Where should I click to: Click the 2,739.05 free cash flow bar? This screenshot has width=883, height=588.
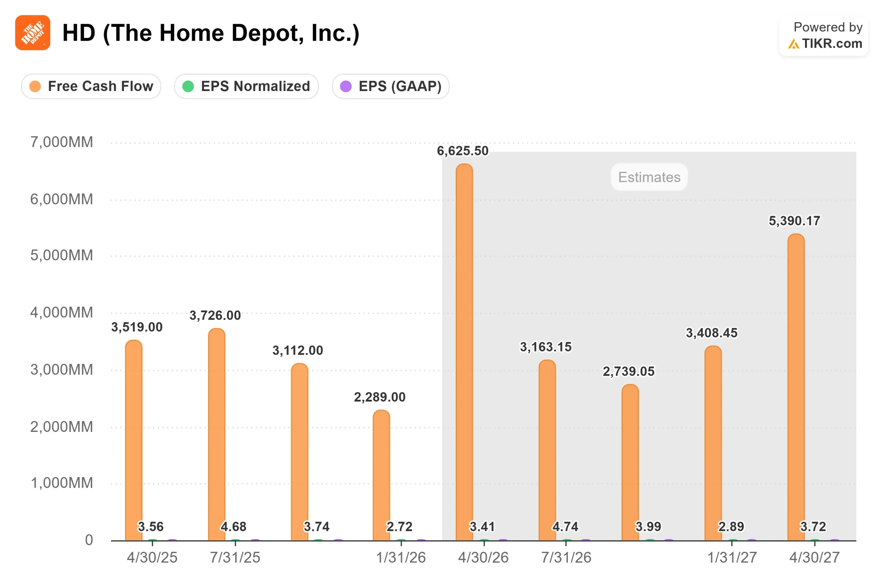(x=630, y=463)
